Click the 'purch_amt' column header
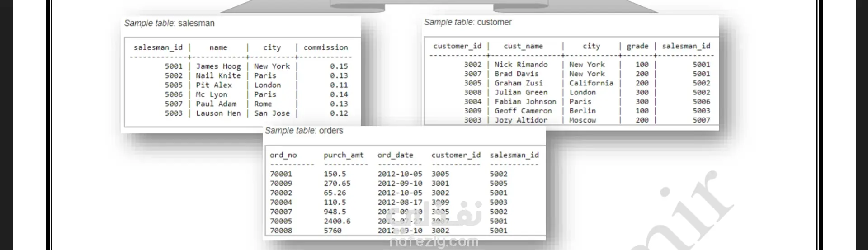Screen dimensions: 868x250 (344, 155)
